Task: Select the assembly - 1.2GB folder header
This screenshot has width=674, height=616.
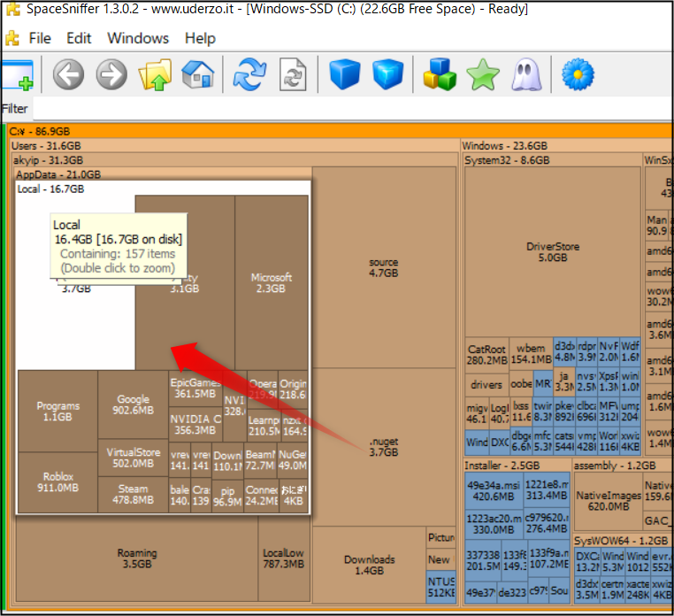Action: click(623, 465)
